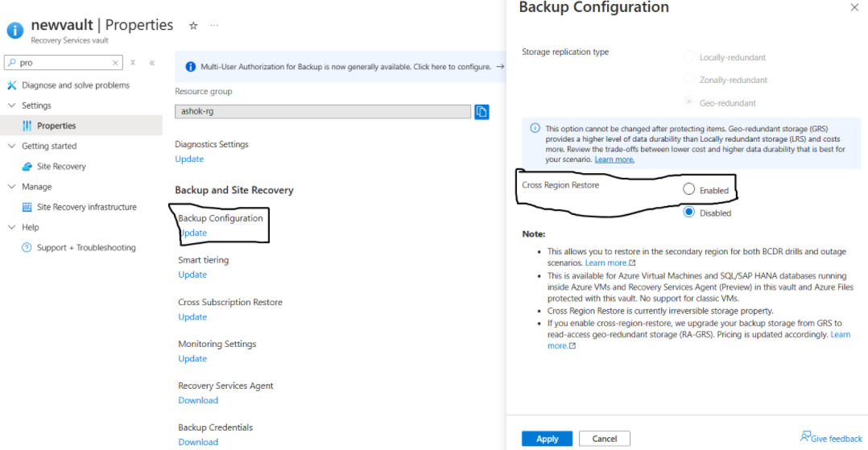Viewport: 868px width, 450px height.
Task: Click the Storage replication type label
Action: pyautogui.click(x=565, y=52)
